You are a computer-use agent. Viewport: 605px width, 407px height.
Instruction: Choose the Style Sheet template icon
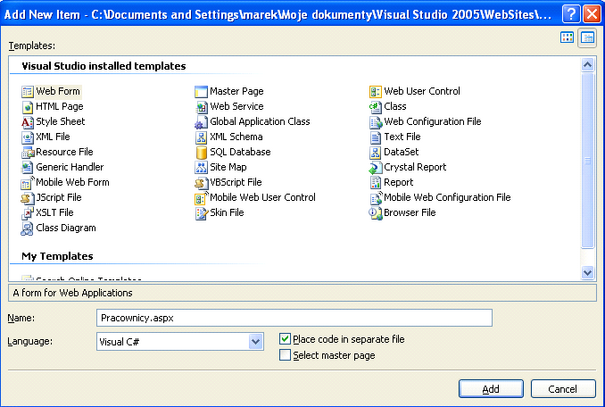pos(27,122)
